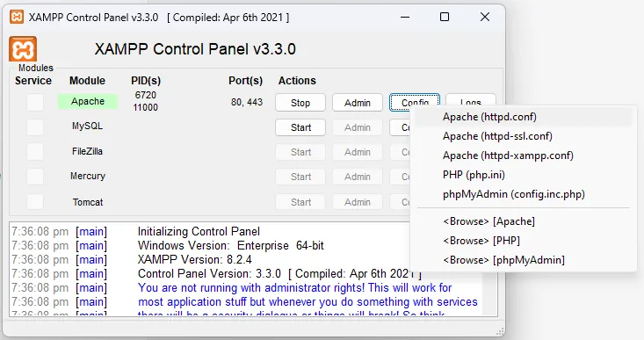Click the Mercury Admin button

(x=358, y=177)
